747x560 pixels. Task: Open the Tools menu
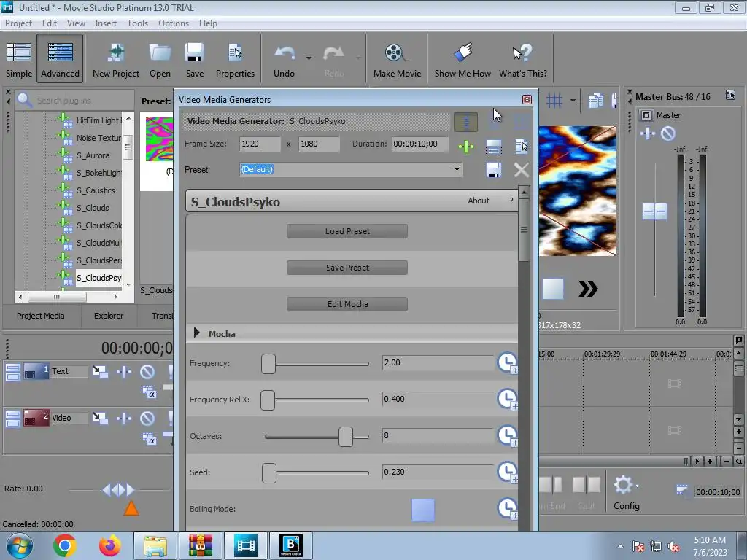click(x=137, y=23)
